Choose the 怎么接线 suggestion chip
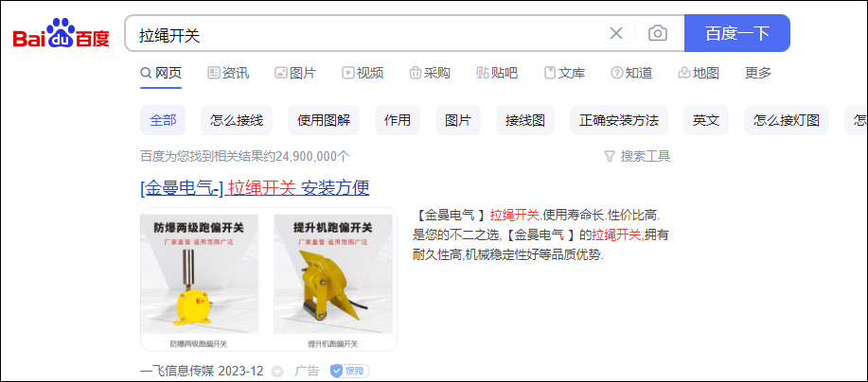 click(x=237, y=120)
